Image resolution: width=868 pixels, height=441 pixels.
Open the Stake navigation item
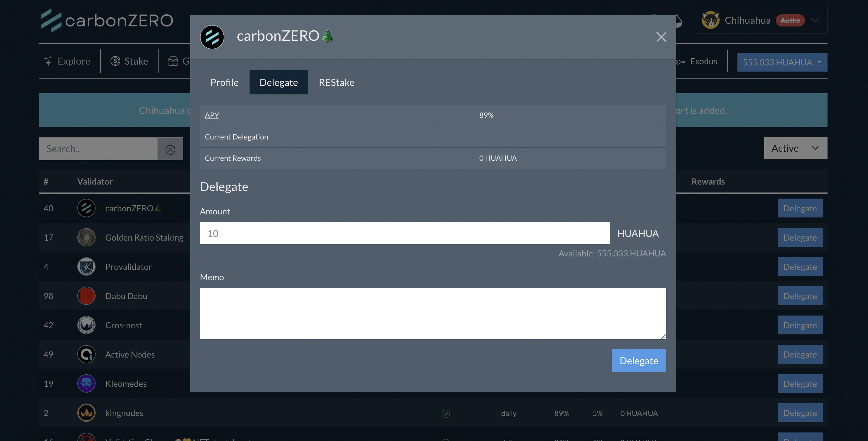129,61
